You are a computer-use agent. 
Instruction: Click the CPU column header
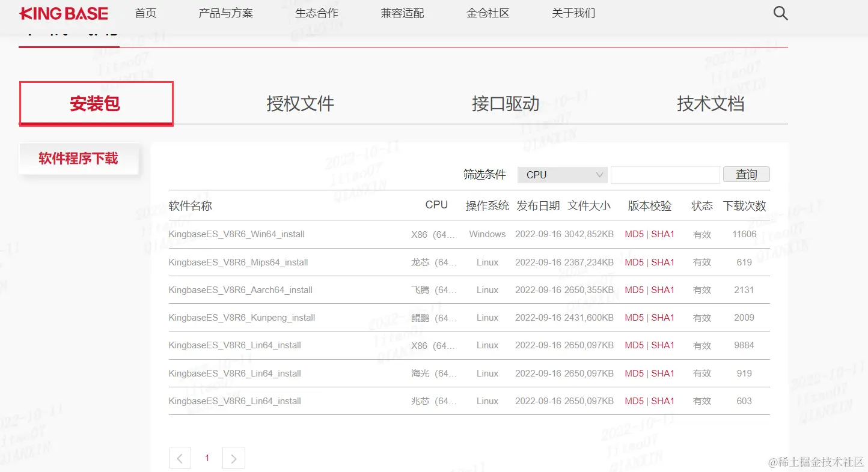click(x=436, y=205)
